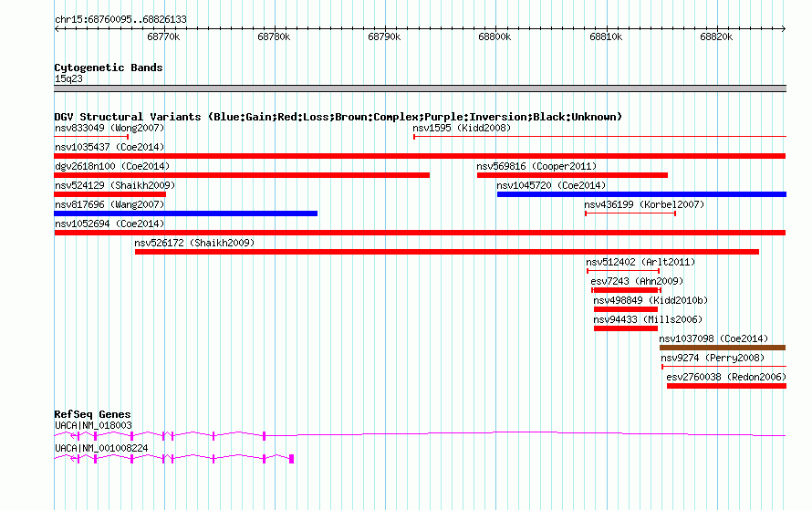Click the ruler's left end arrow

click(x=57, y=28)
